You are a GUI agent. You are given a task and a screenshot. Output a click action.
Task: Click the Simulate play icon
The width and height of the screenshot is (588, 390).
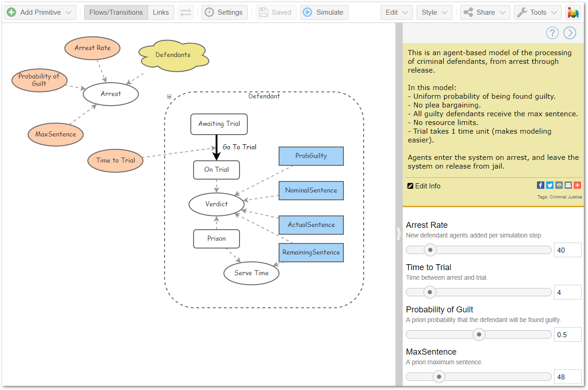pos(308,12)
